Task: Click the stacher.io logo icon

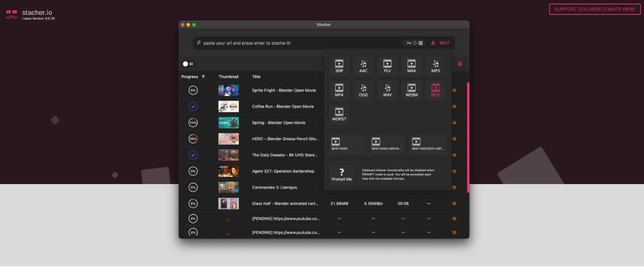Action: coord(11,14)
